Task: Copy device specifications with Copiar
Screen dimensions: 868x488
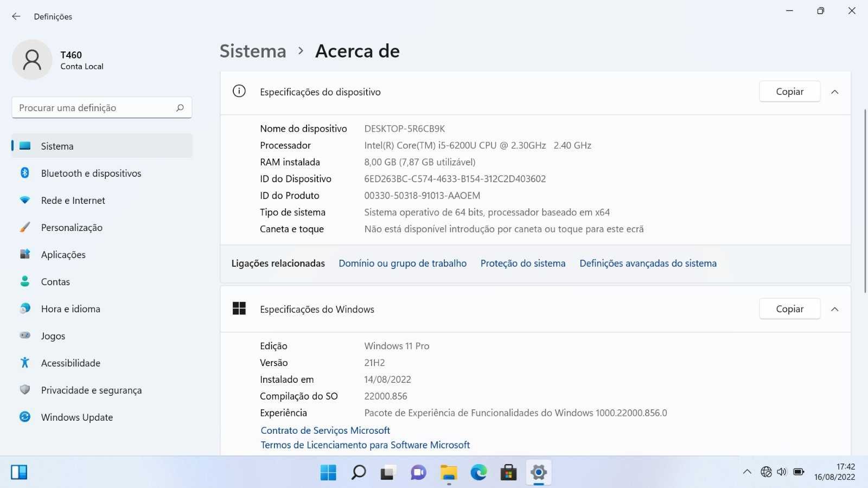Action: (789, 92)
